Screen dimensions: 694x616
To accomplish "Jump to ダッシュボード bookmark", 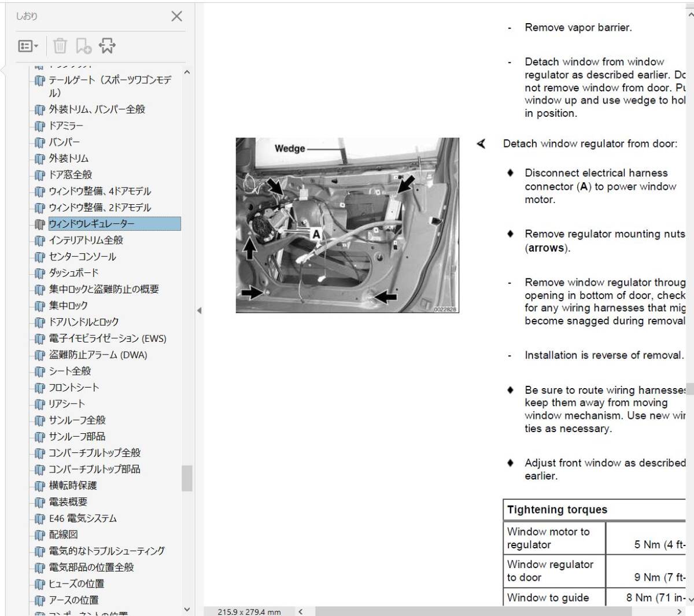I will tap(74, 272).
